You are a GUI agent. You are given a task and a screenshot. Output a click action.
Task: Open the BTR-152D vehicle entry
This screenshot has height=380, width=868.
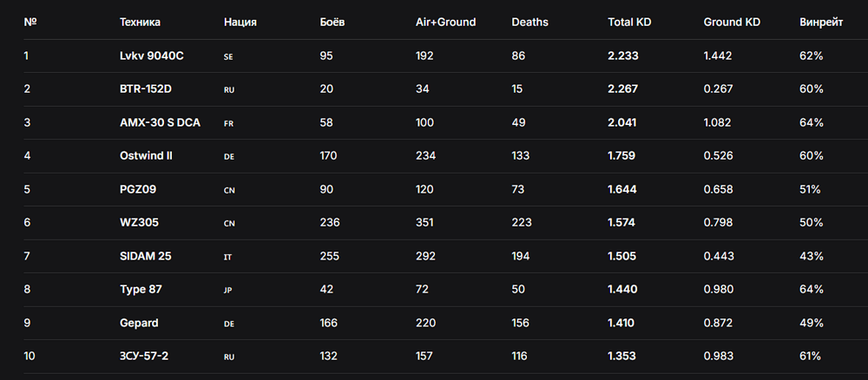pyautogui.click(x=146, y=89)
